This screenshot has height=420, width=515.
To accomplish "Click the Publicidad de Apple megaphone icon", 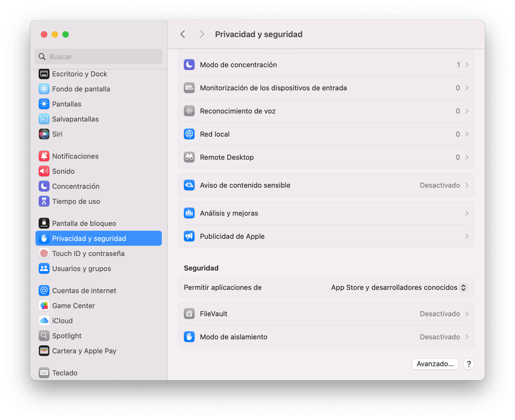I will (189, 236).
